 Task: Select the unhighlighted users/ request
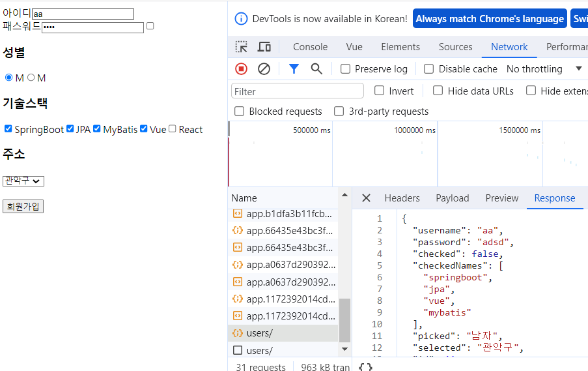[x=283, y=350]
